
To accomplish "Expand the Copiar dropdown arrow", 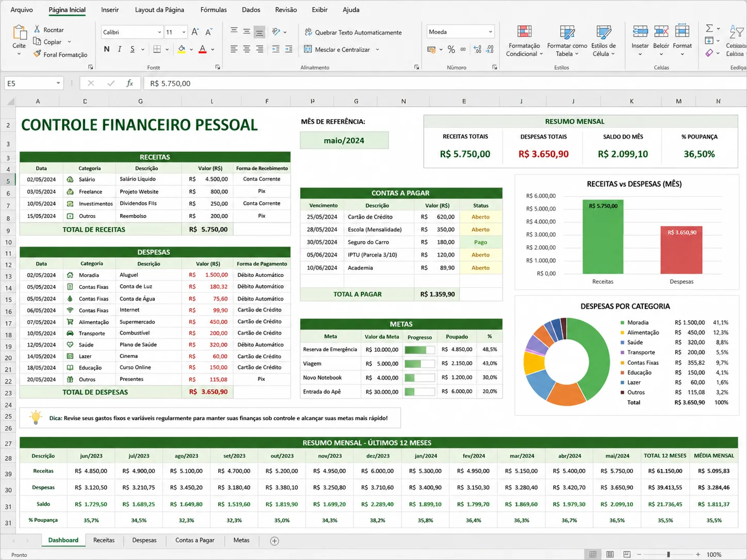I will tap(69, 42).
